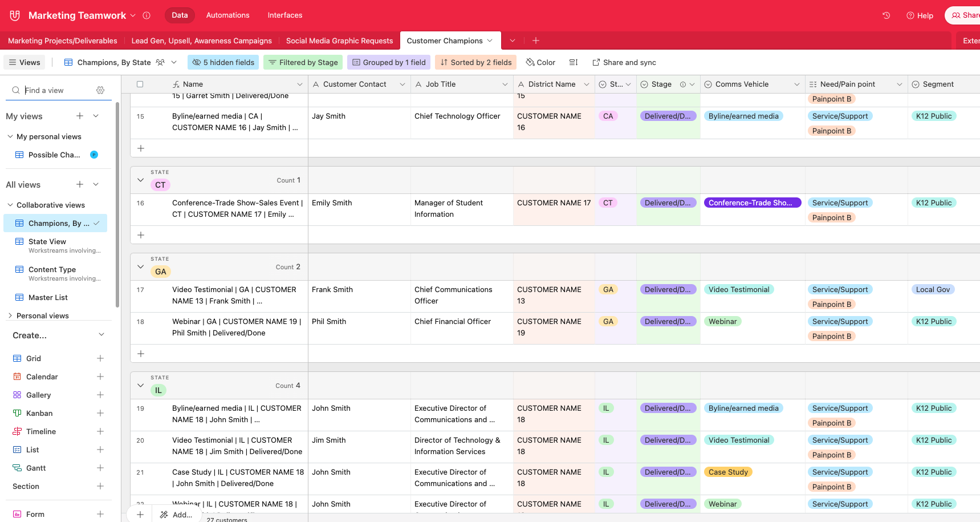This screenshot has height=522, width=980.
Task: Open Grouped by 1 field menu
Action: [389, 62]
